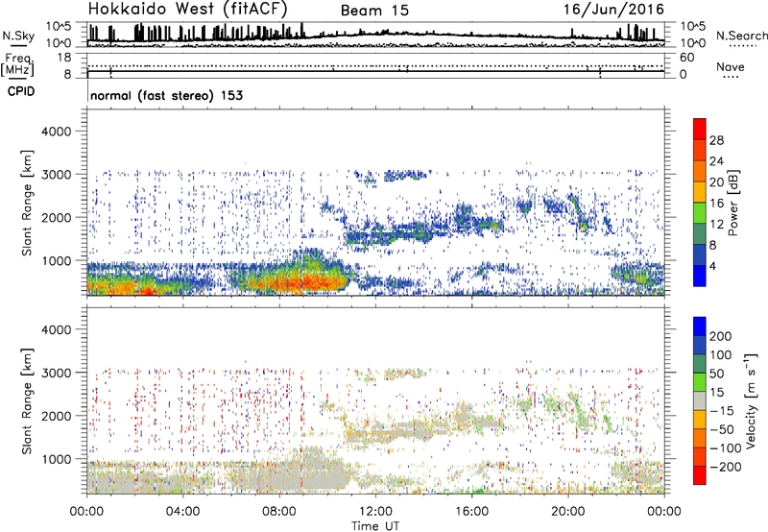Viewport: 768px width, 532px height.
Task: Click the frequency tick label '18'
Action: point(64,58)
